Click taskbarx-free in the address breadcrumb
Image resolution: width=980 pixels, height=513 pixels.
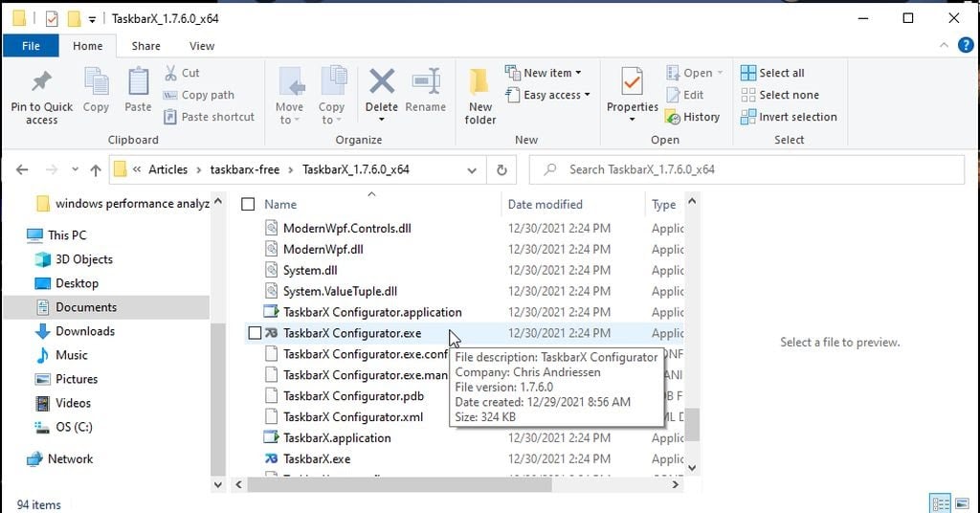244,170
